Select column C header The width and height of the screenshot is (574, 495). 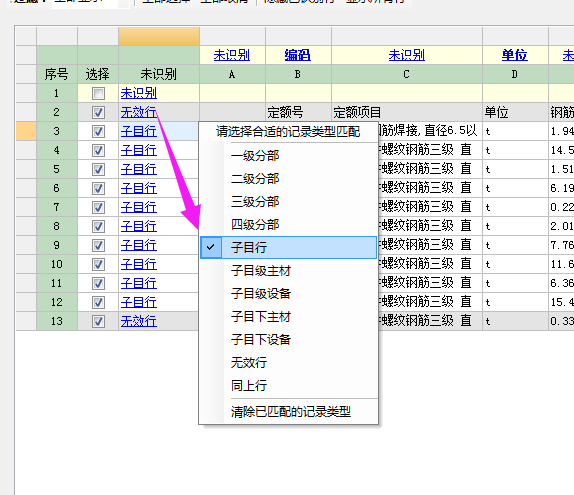[x=407, y=74]
